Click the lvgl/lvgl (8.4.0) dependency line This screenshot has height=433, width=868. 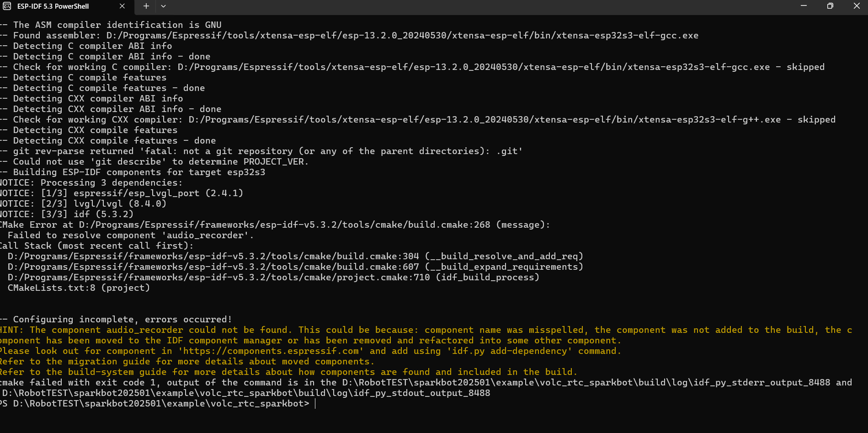coord(120,204)
